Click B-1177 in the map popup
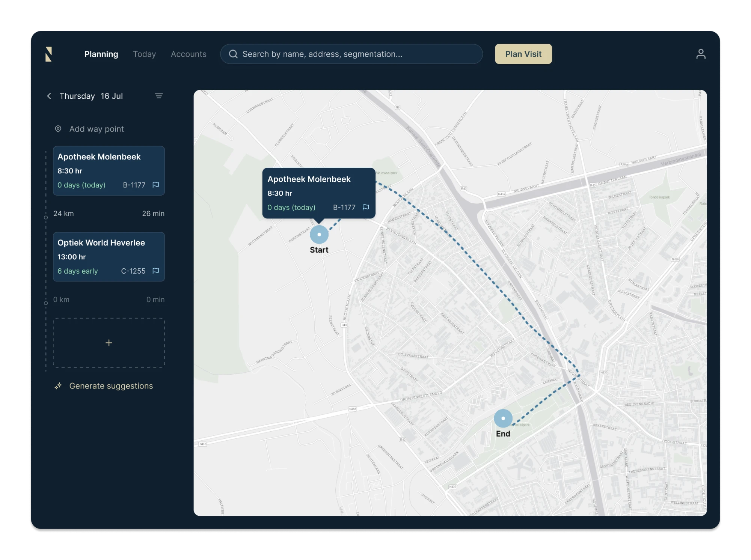The width and height of the screenshot is (751, 560). pyautogui.click(x=344, y=208)
